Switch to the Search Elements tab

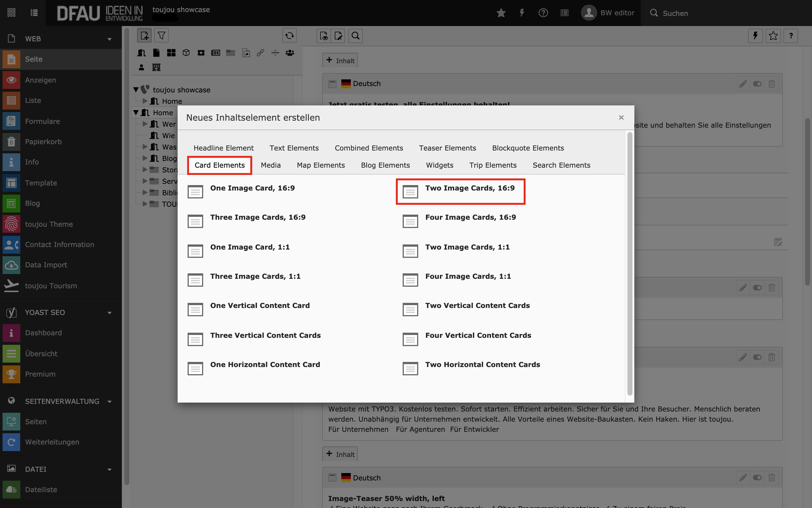pos(561,165)
